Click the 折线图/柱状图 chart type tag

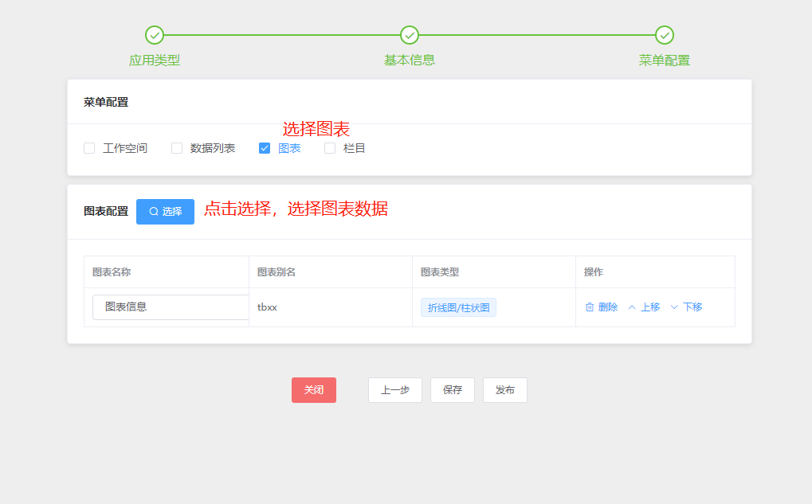pos(458,307)
